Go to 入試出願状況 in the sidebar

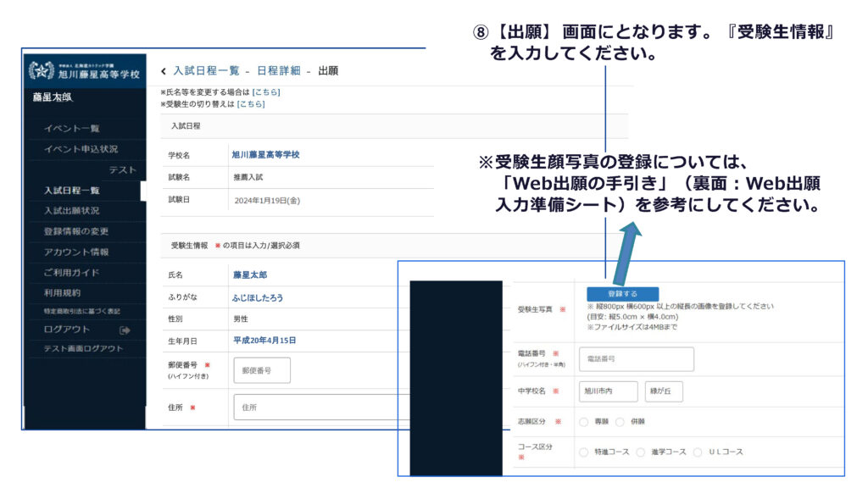[x=71, y=210]
